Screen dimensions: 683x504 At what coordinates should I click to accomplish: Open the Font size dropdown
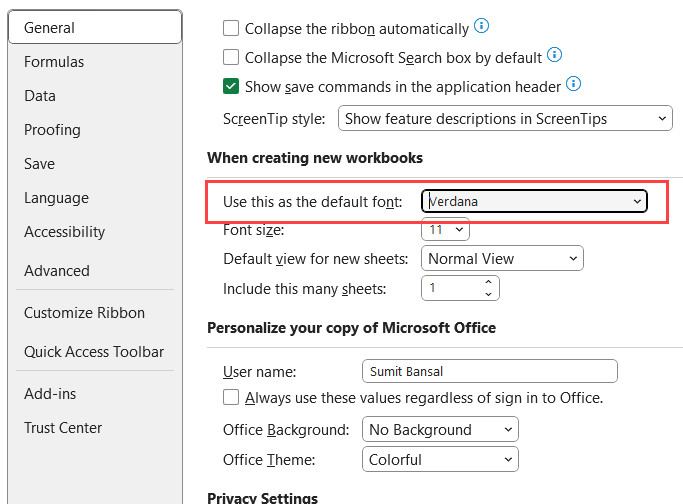pyautogui.click(x=445, y=230)
